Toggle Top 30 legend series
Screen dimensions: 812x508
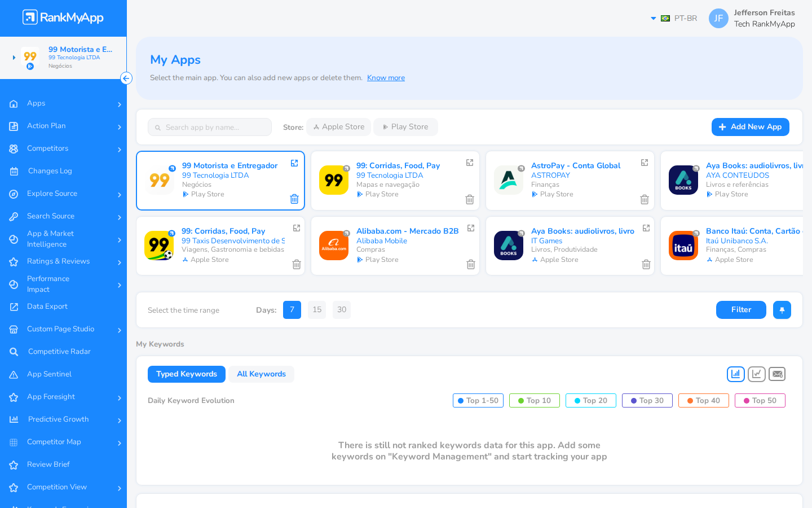point(647,401)
